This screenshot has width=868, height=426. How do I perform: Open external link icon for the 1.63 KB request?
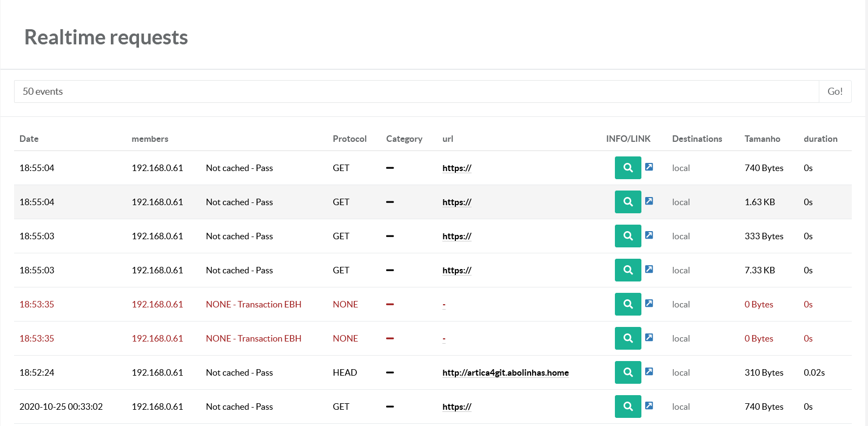pos(649,201)
